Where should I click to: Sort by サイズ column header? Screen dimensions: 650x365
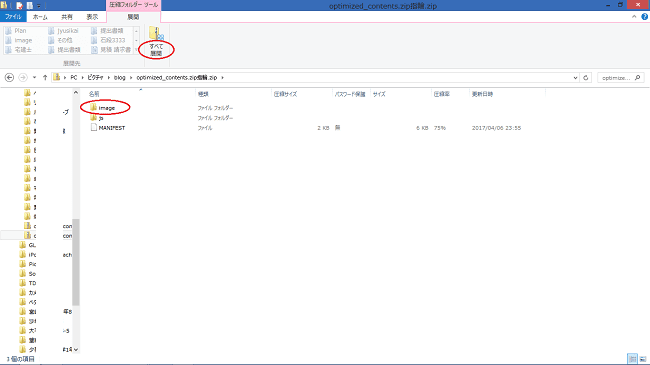point(379,94)
